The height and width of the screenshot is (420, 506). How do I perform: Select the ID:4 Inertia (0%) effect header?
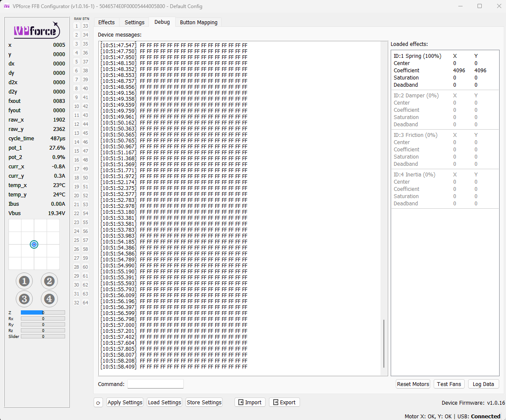[415, 174]
